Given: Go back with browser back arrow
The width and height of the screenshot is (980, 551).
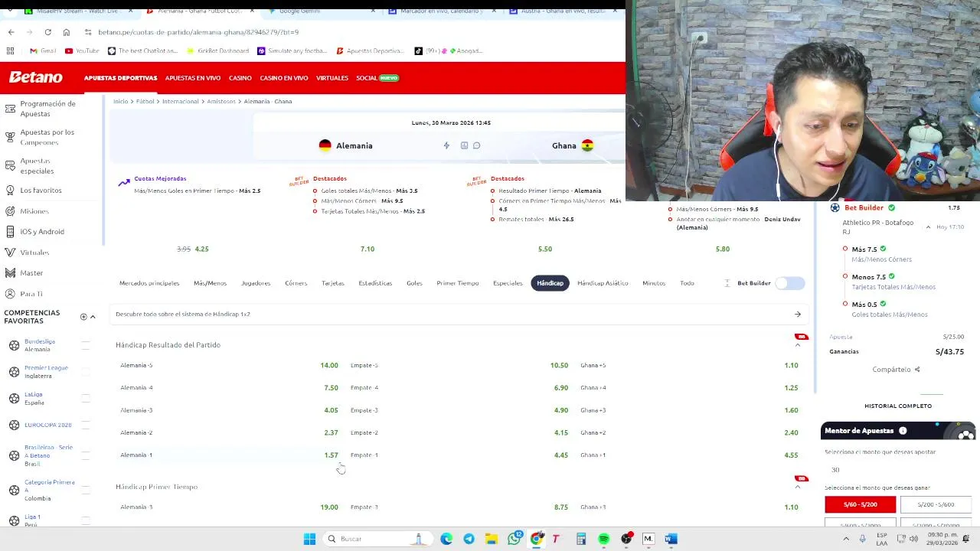Looking at the screenshot, I should pyautogui.click(x=11, y=32).
